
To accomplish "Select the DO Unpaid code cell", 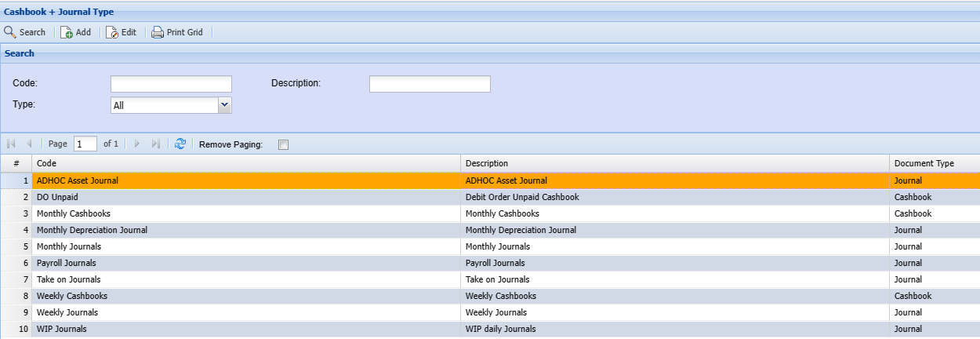I will [x=246, y=197].
